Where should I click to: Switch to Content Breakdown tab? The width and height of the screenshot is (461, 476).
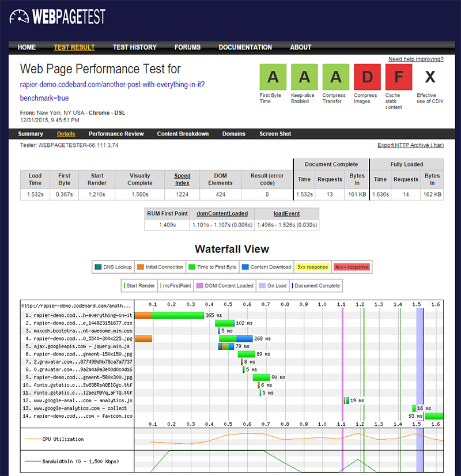click(x=183, y=134)
